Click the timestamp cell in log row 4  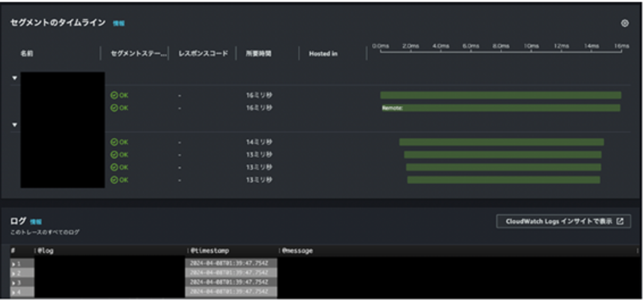231,292
